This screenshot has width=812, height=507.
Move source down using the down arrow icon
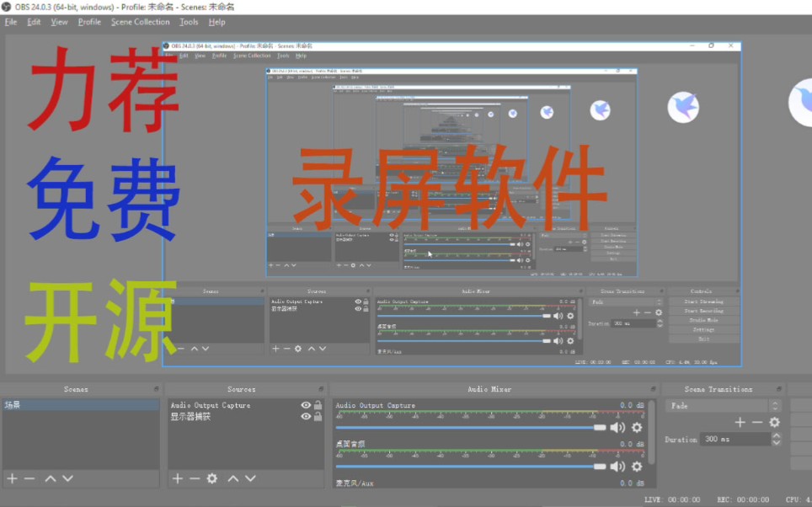[x=250, y=478]
